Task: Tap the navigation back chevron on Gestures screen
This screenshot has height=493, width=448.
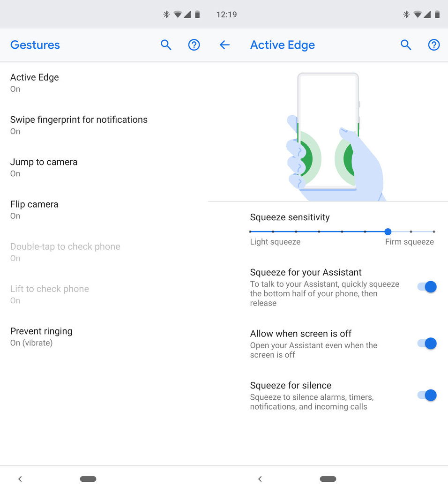Action: (x=20, y=479)
